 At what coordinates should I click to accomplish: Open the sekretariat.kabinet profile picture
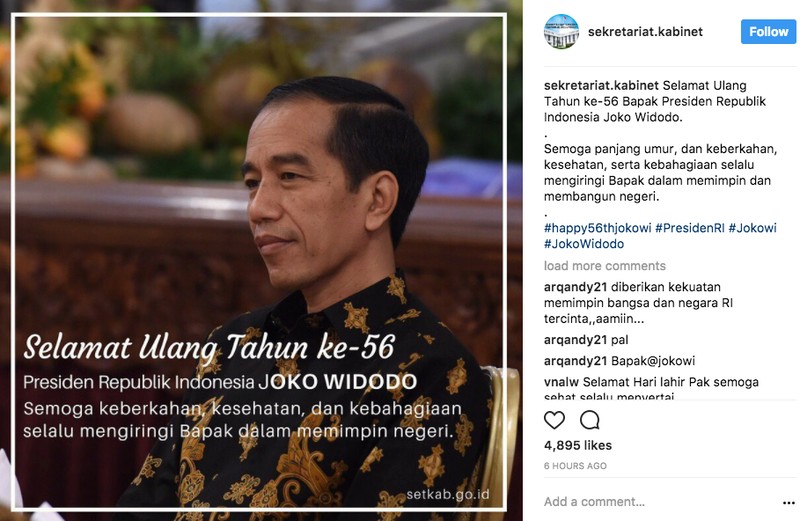click(561, 32)
